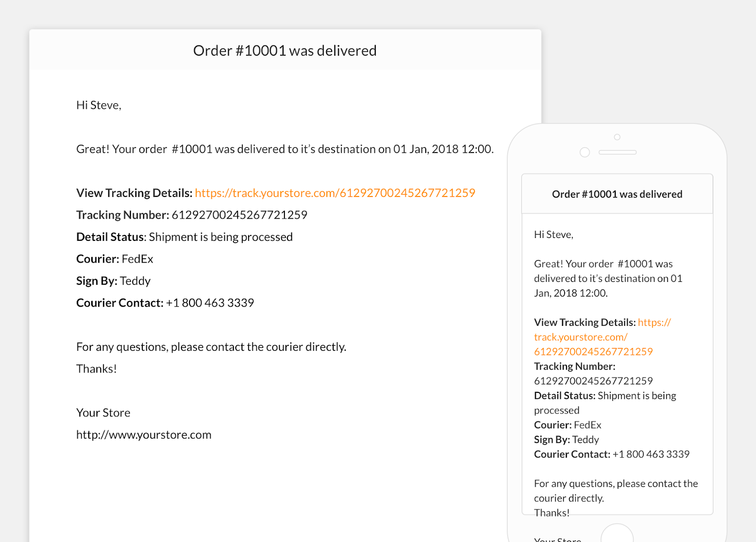The image size is (756, 542).
Task: Click the tracking number digits on phone
Action: 593,381
